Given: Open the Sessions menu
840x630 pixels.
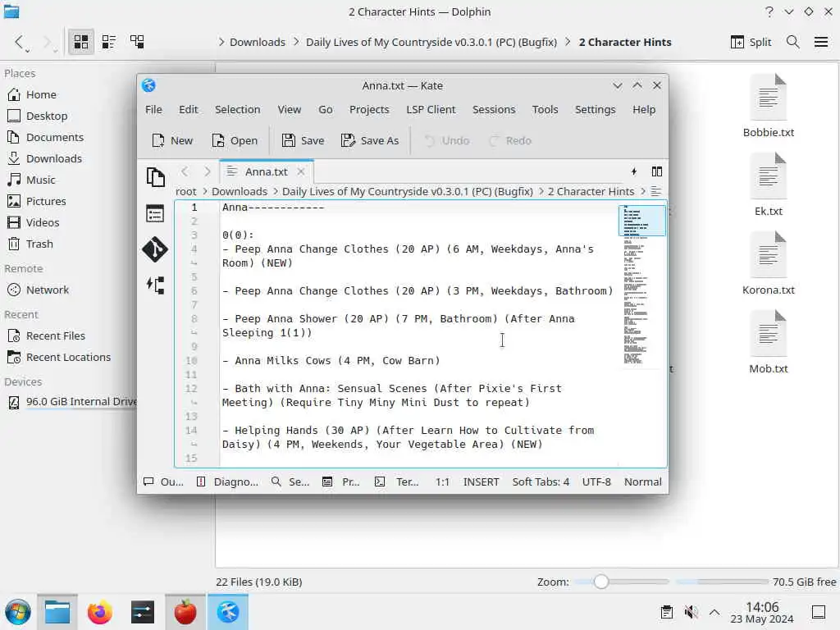Looking at the screenshot, I should [x=493, y=109].
